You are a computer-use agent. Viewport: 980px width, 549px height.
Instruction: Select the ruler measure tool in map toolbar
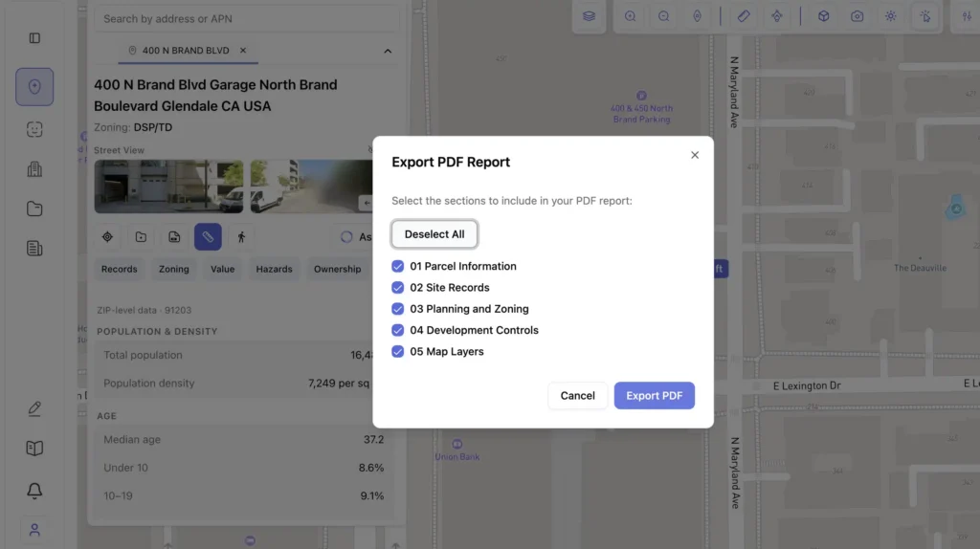click(744, 16)
